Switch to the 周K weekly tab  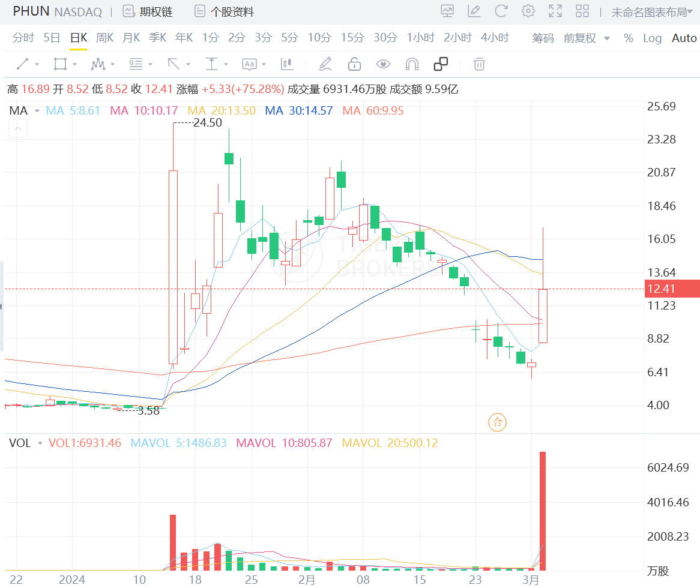[105, 38]
